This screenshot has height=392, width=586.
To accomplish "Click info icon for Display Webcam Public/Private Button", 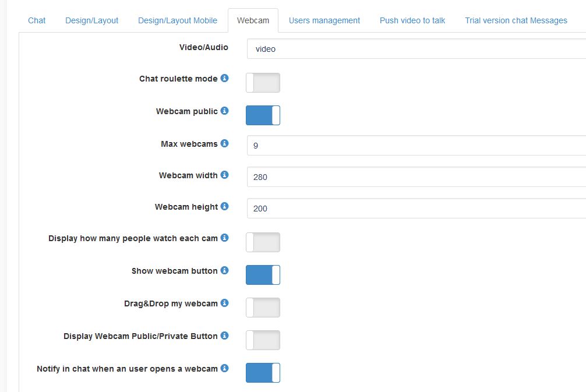I will (225, 336).
